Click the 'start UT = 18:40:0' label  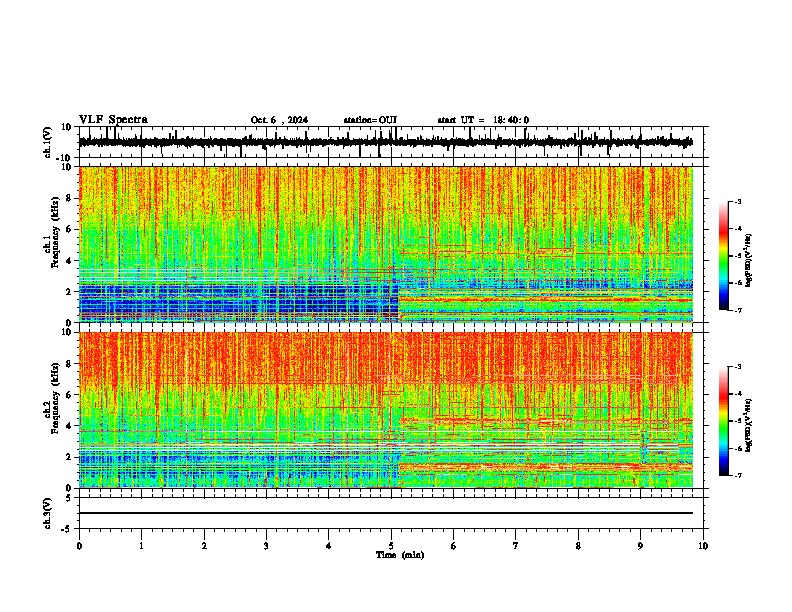(483, 120)
